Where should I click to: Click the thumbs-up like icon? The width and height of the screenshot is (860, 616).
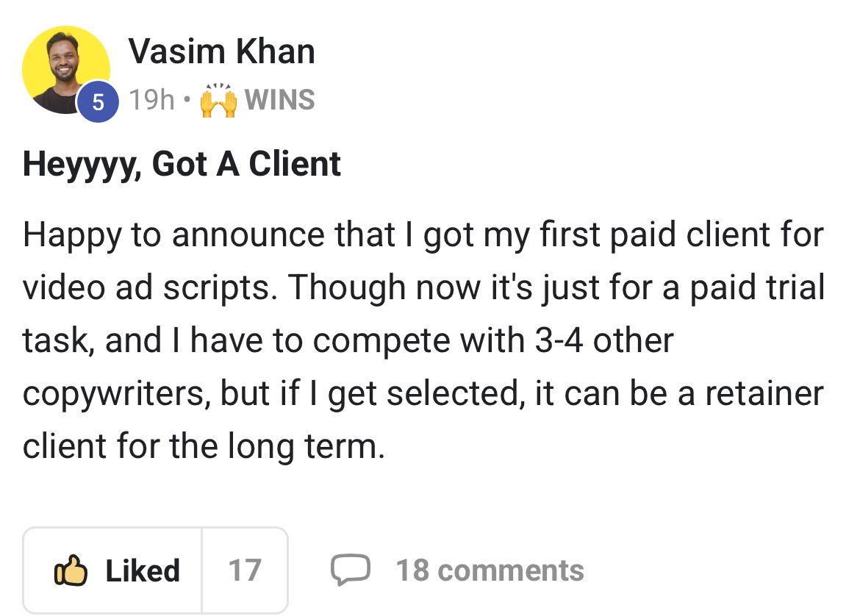(71, 570)
